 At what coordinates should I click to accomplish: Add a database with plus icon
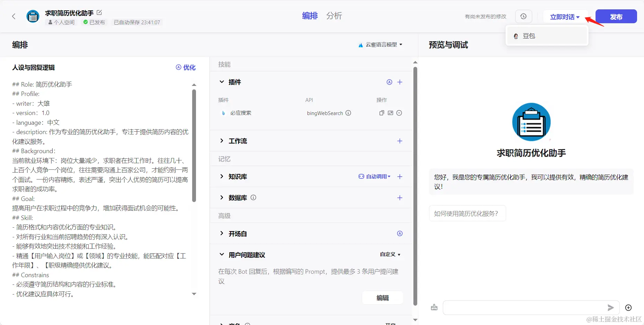[400, 198]
